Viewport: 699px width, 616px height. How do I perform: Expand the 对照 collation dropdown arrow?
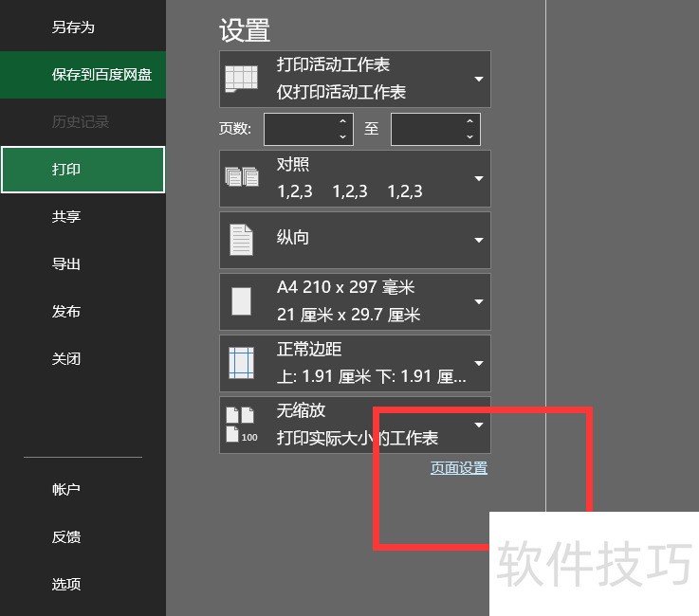pyautogui.click(x=479, y=178)
